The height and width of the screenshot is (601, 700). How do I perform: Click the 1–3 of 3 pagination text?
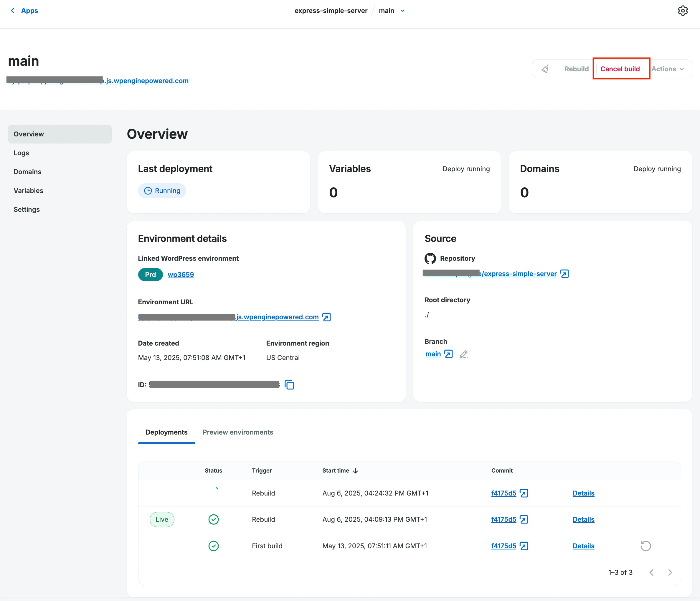(x=620, y=572)
